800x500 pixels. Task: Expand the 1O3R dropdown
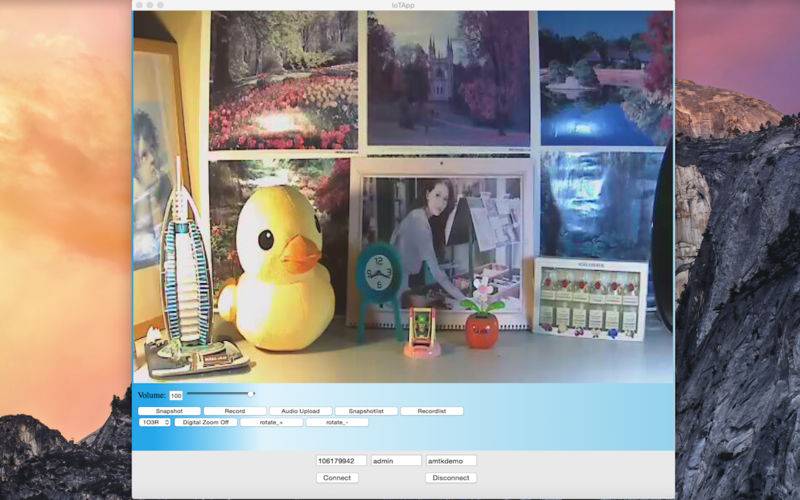click(154, 422)
